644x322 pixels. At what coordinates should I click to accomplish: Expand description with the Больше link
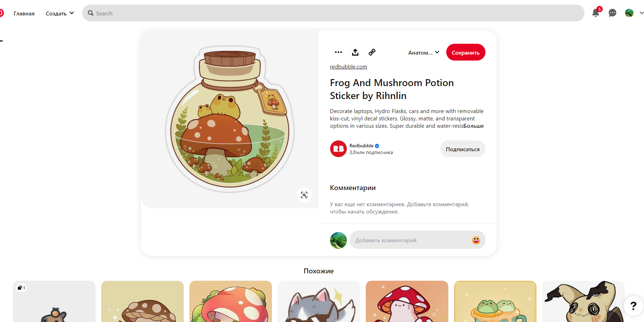tap(474, 126)
